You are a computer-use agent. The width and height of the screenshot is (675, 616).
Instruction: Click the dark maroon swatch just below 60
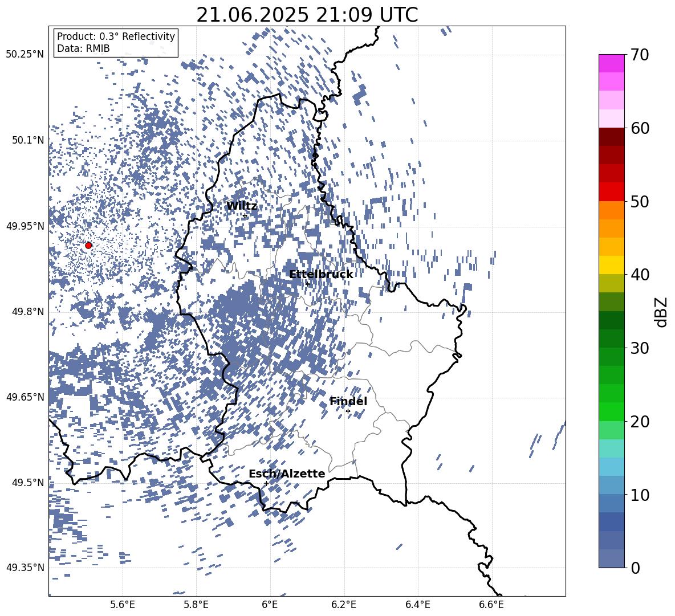(x=611, y=137)
